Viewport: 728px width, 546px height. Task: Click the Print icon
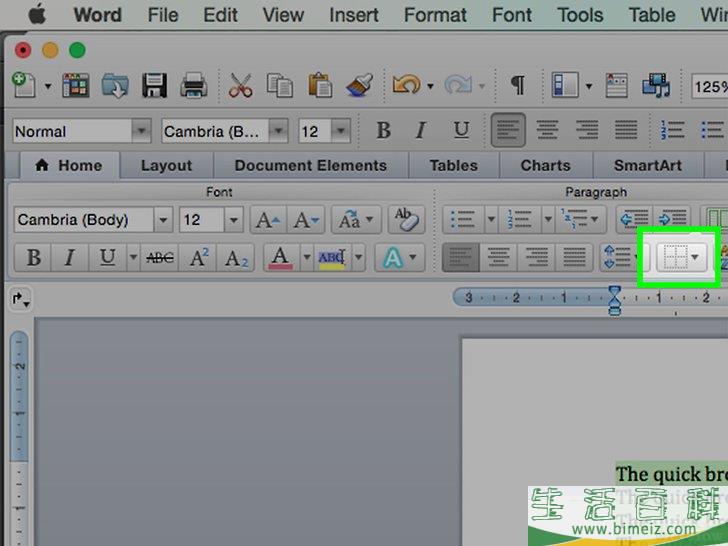194,85
